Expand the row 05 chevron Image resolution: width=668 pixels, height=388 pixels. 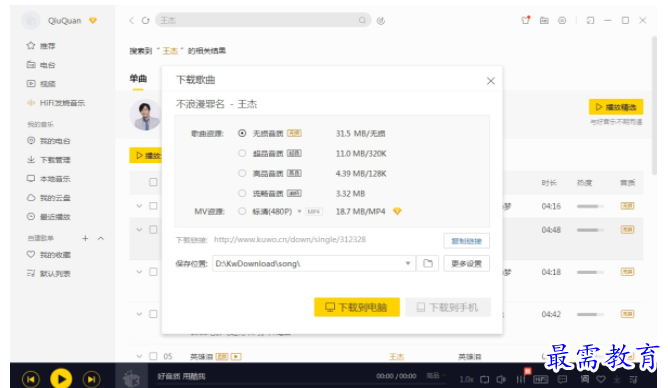(x=139, y=356)
